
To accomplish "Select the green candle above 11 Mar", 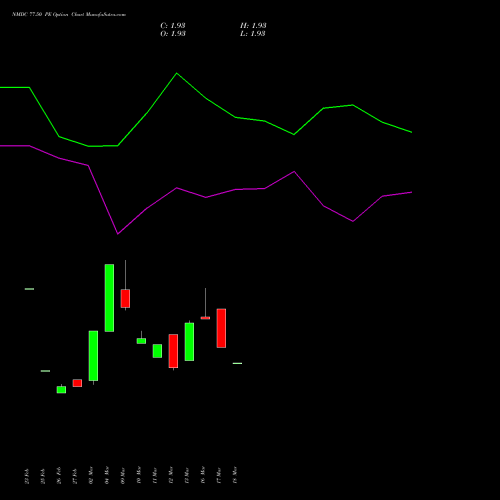I will pos(157,351).
